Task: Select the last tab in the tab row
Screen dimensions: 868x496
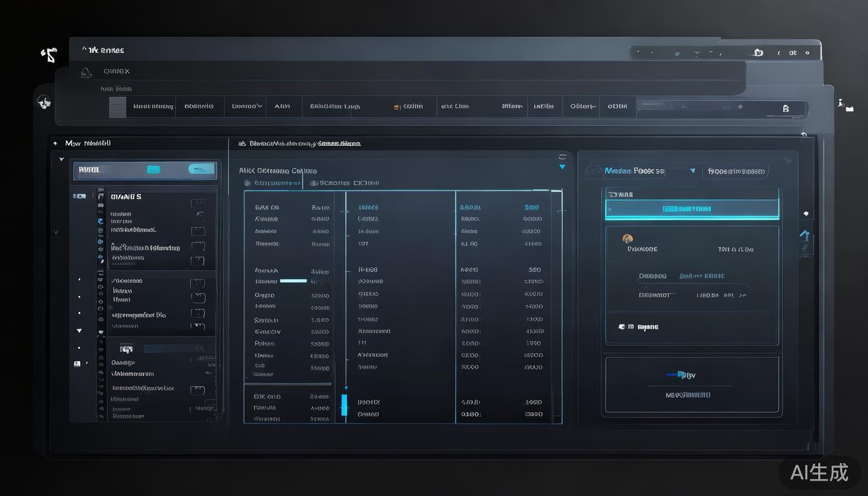Action: click(x=617, y=107)
